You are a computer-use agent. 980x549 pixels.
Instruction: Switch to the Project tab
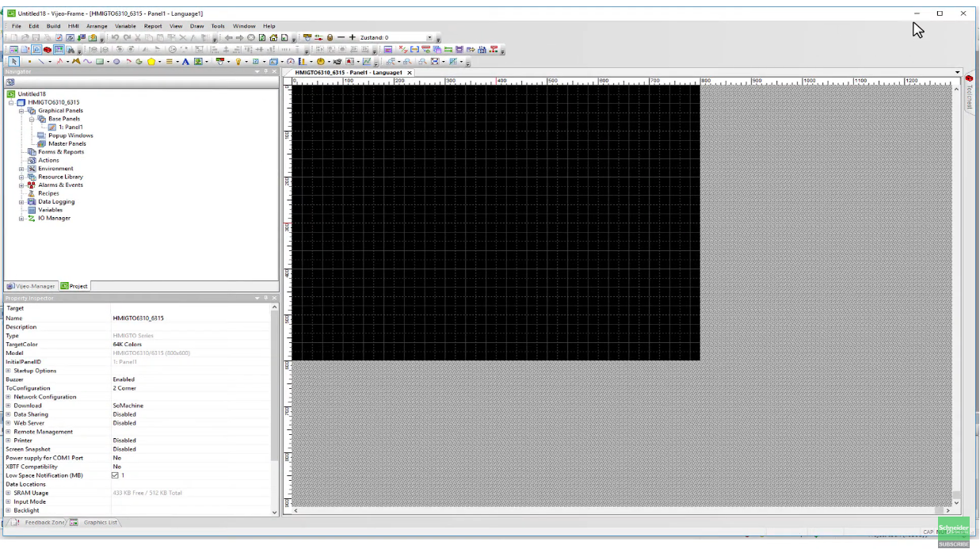pyautogui.click(x=74, y=286)
